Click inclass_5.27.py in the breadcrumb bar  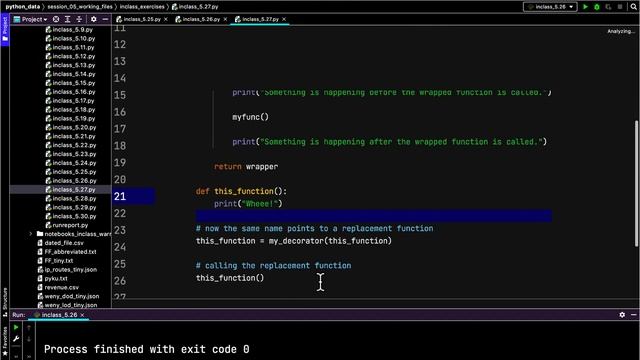coord(196,7)
